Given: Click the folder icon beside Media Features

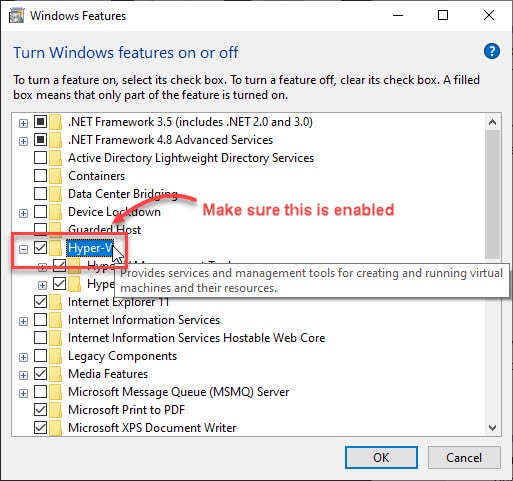Looking at the screenshot, I should pyautogui.click(x=55, y=374).
